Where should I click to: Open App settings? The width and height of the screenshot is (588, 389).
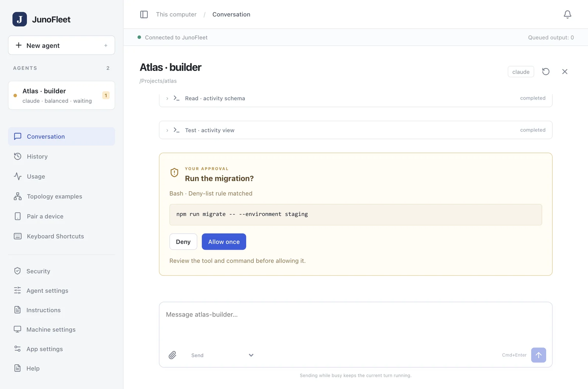tap(61, 349)
